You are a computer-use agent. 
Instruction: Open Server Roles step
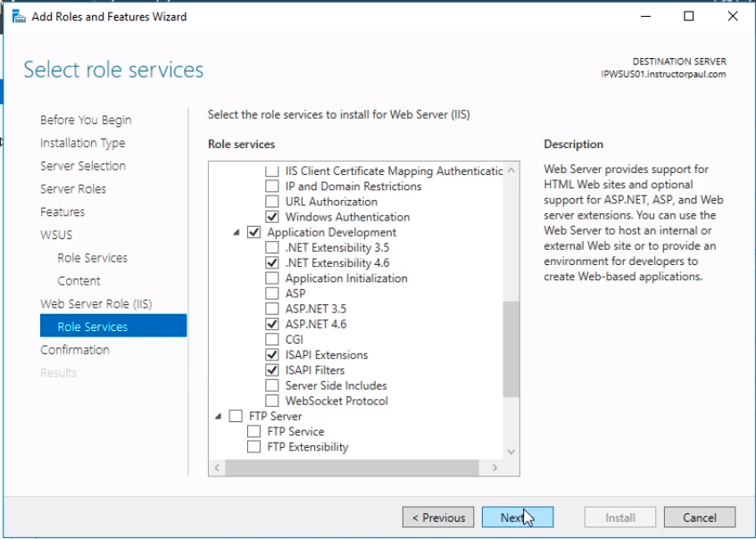click(73, 189)
